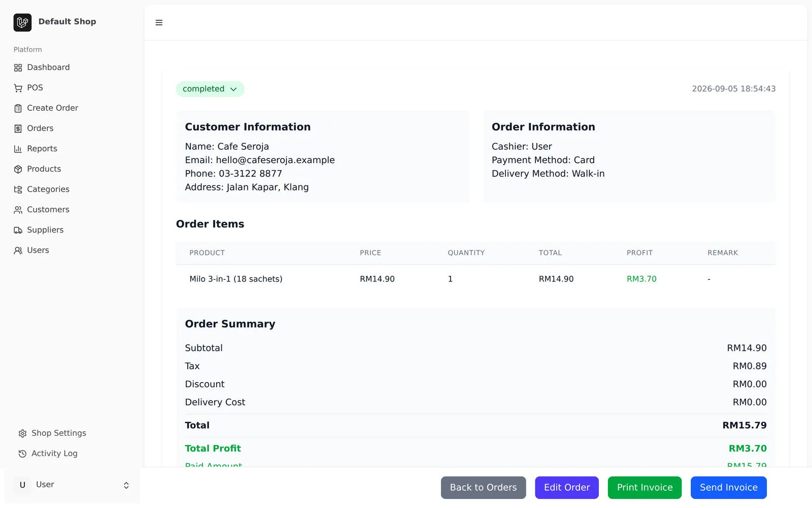
Task: Click the email hello@cafeseroja.example
Action: coord(275,160)
